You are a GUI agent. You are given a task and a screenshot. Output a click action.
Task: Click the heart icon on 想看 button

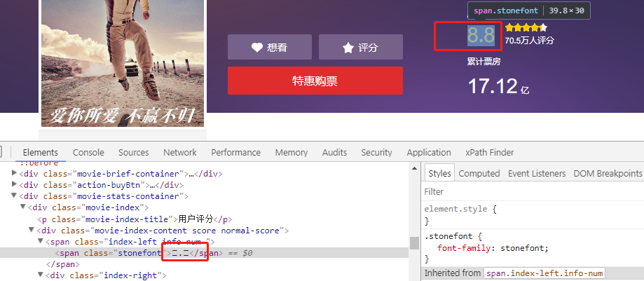[257, 48]
